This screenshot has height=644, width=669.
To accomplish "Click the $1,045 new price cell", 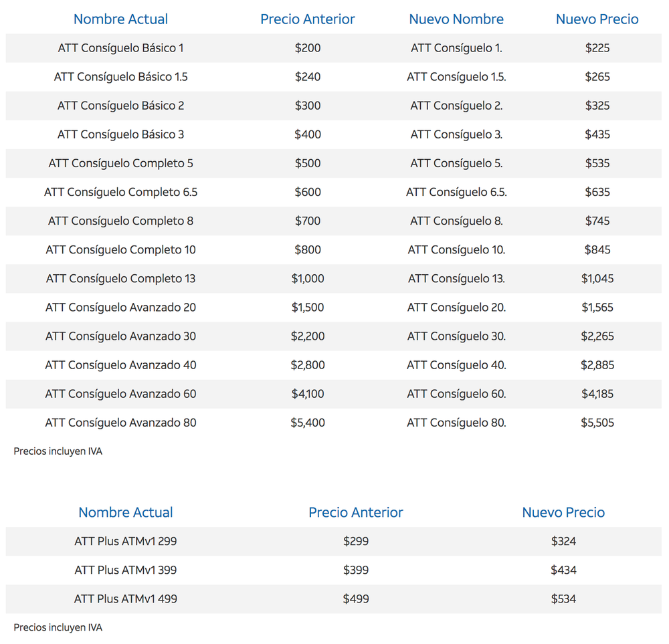I will point(597,278).
